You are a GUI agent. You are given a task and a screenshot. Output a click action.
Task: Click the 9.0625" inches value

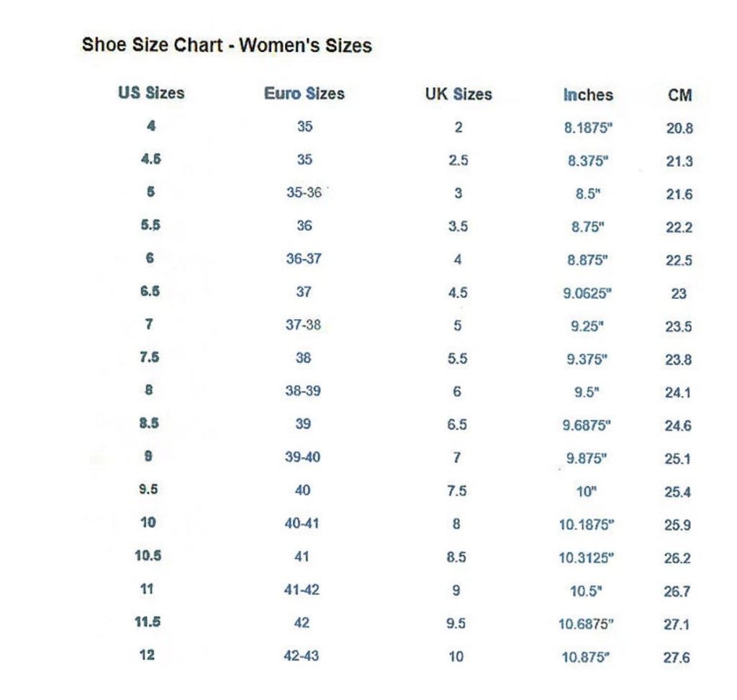[x=587, y=294]
